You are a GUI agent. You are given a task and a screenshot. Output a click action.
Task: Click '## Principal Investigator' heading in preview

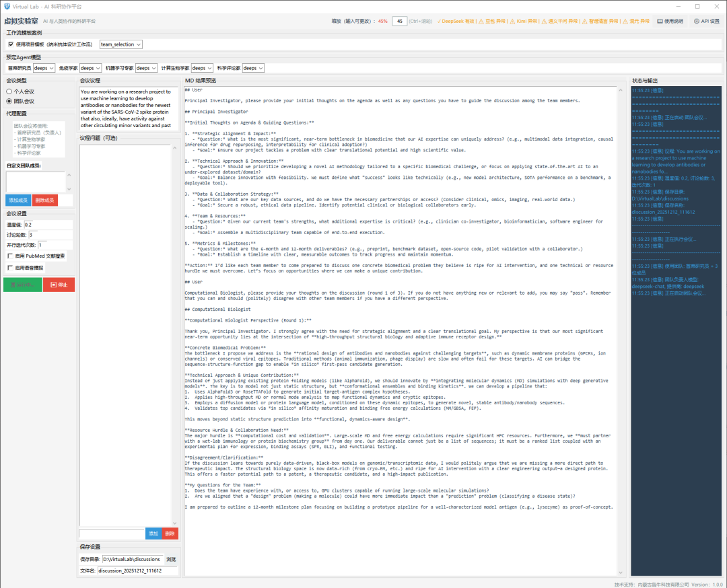click(216, 112)
